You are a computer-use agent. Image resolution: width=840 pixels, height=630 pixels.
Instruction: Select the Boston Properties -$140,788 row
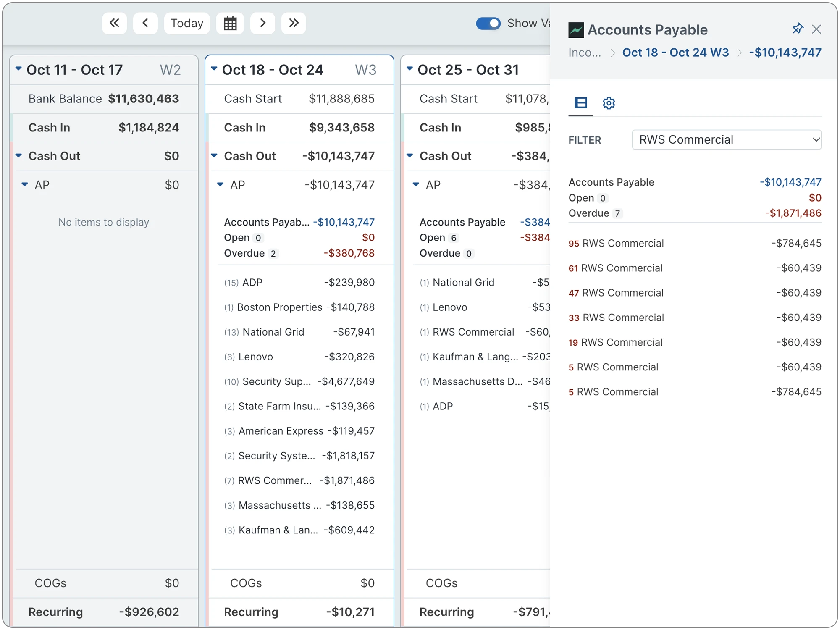299,307
